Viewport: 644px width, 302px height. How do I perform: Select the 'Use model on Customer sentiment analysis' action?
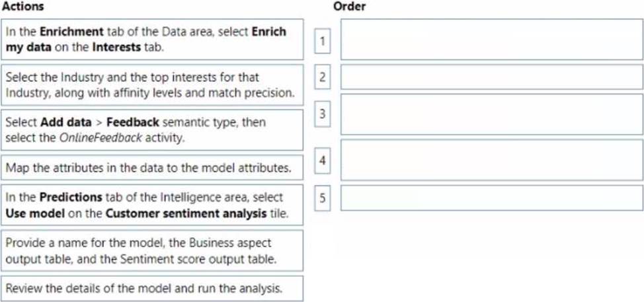(x=152, y=205)
